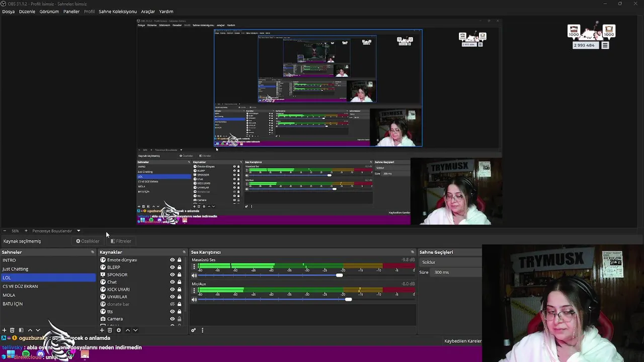Viewport: 644px width, 362px height.
Task: Open Masaüstü Ses options three-dot menu
Action: pyautogui.click(x=194, y=266)
